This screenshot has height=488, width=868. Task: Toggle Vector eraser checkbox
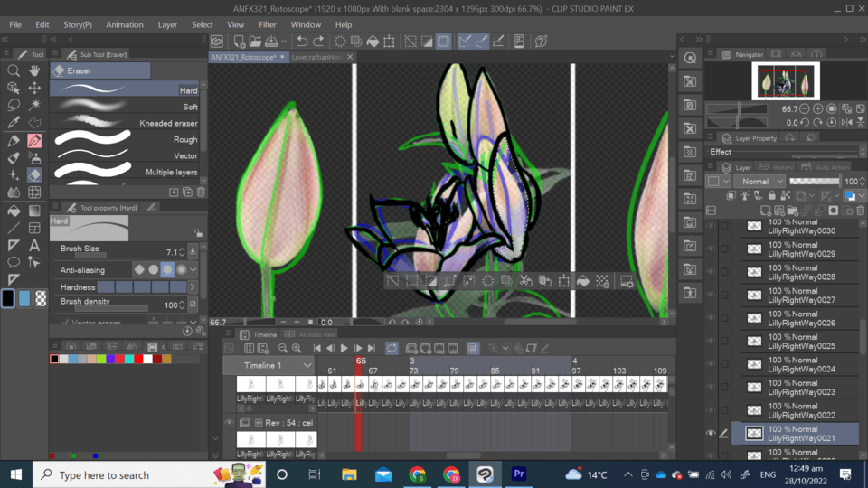(65, 322)
